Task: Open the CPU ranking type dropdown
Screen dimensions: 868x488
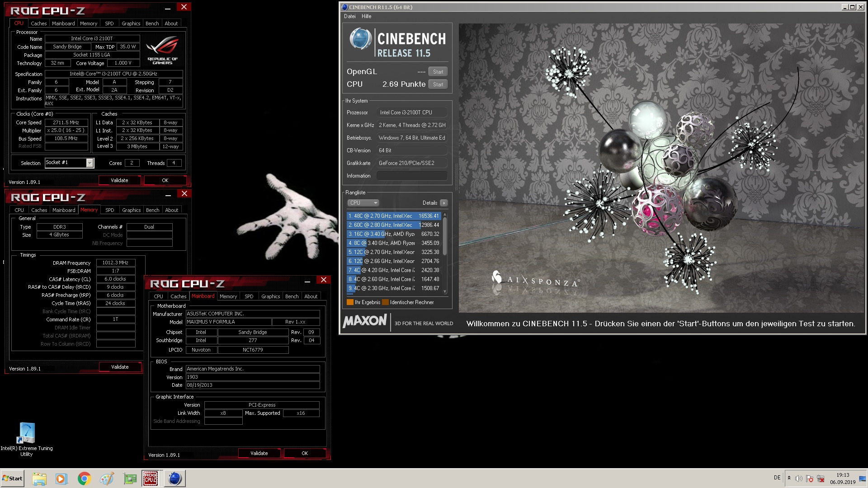Action: coord(363,203)
